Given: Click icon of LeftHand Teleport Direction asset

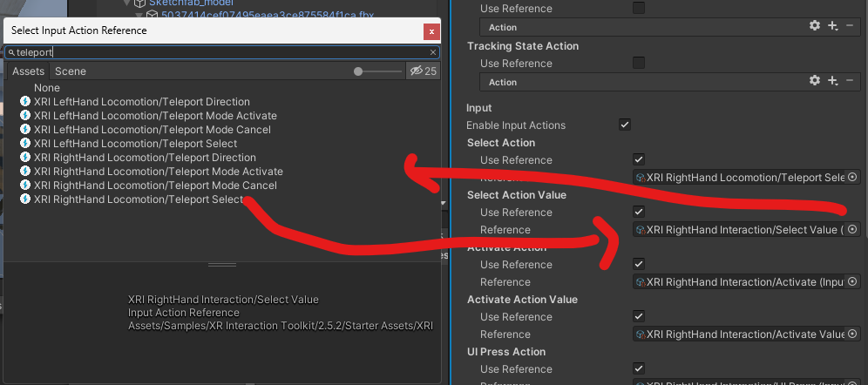Looking at the screenshot, I should tap(25, 101).
